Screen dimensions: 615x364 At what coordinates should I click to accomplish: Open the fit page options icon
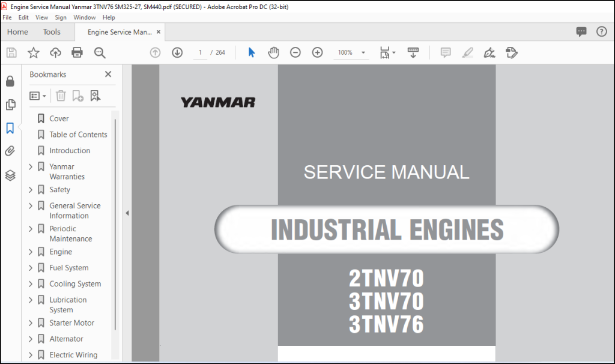pos(385,53)
